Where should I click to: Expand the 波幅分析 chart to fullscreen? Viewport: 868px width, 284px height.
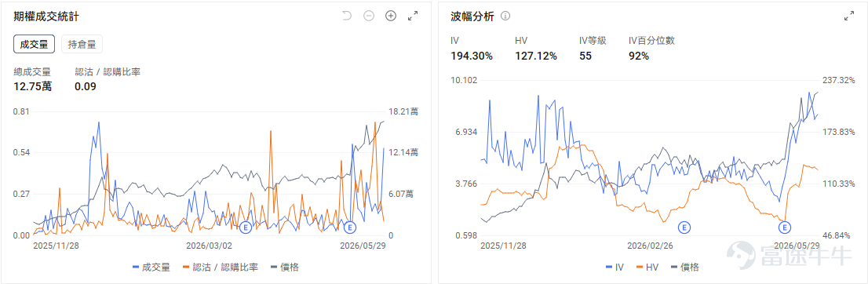point(848,16)
